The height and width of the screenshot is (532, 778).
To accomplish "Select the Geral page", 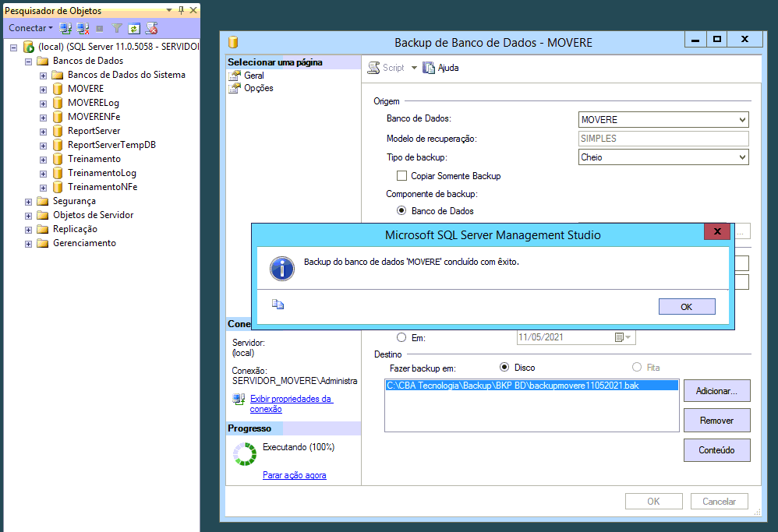I will 254,76.
